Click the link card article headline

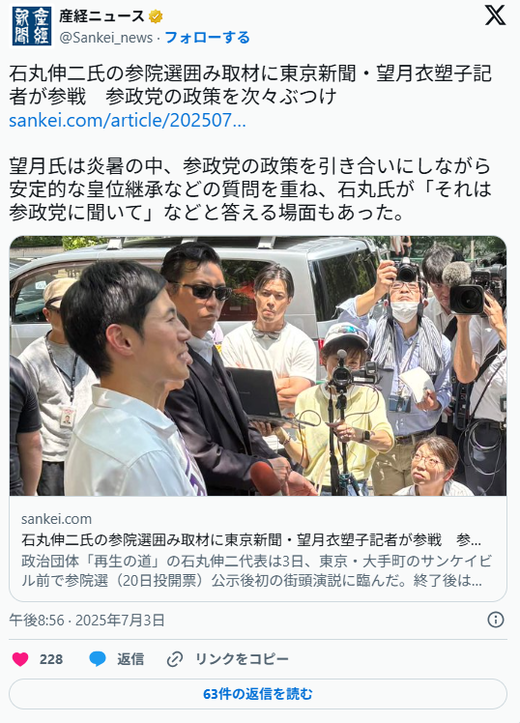pyautogui.click(x=251, y=539)
